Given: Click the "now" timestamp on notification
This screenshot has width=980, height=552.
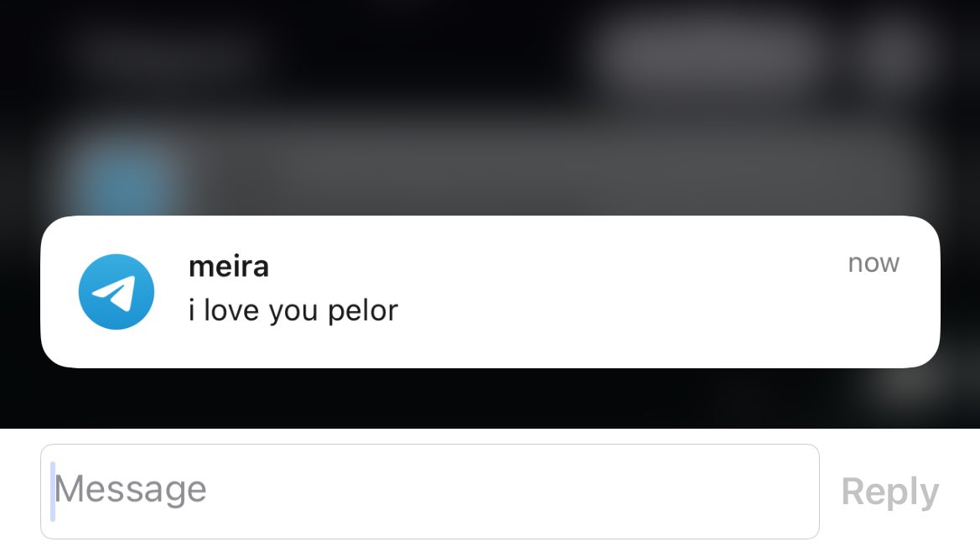Looking at the screenshot, I should pos(874,263).
